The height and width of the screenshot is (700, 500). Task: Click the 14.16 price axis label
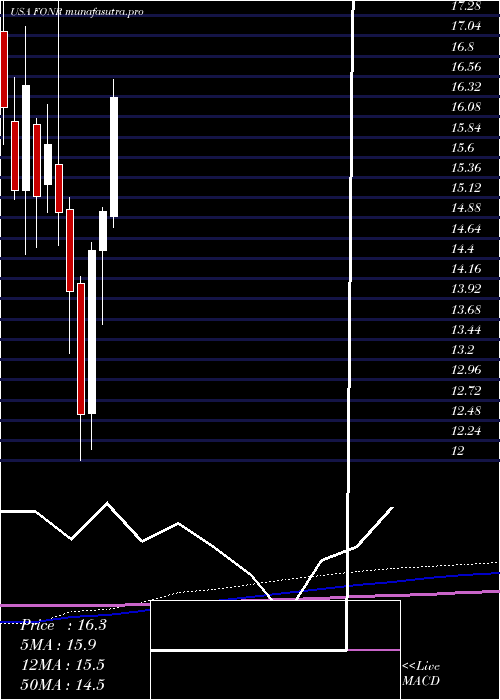[x=466, y=269]
